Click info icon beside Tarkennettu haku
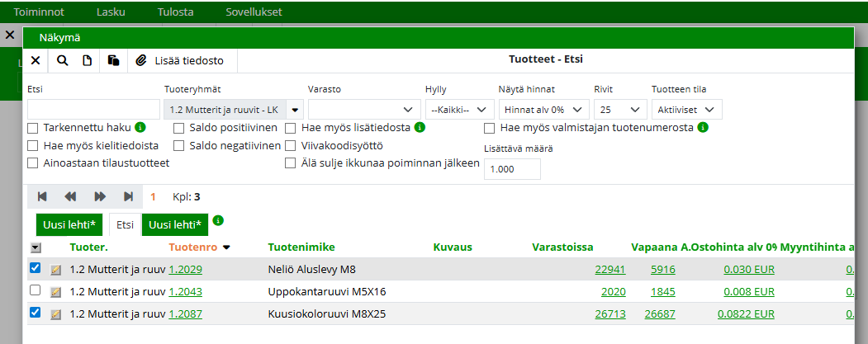The height and width of the screenshot is (344, 868). click(x=140, y=128)
